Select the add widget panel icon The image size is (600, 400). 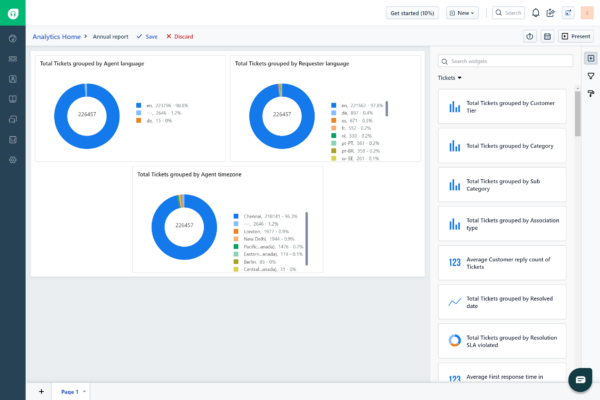[591, 59]
